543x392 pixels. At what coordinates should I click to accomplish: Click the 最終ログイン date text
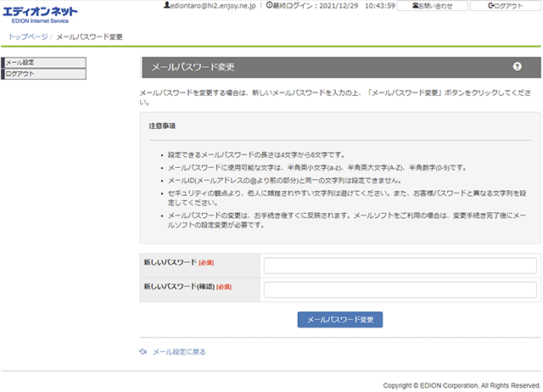pos(334,6)
